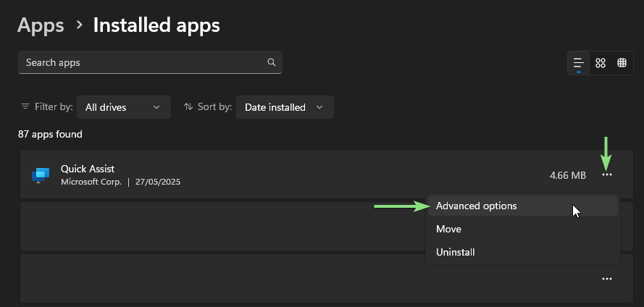This screenshot has height=307, width=644.
Task: Go back to Apps breadcrumb
Action: [x=41, y=25]
